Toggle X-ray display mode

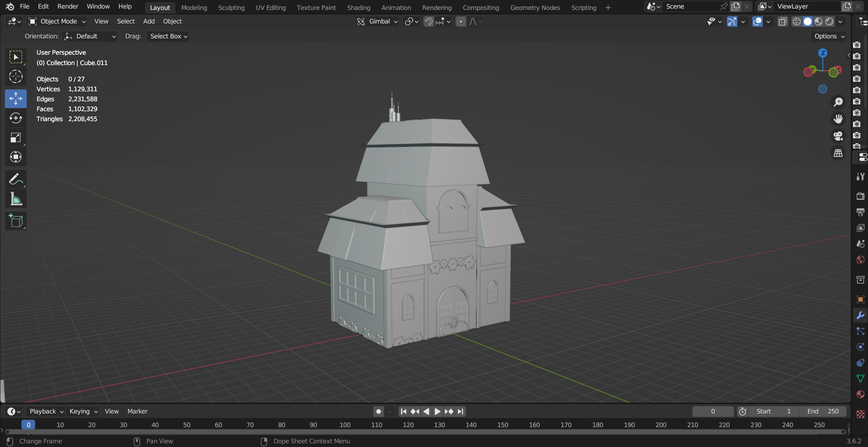point(783,22)
